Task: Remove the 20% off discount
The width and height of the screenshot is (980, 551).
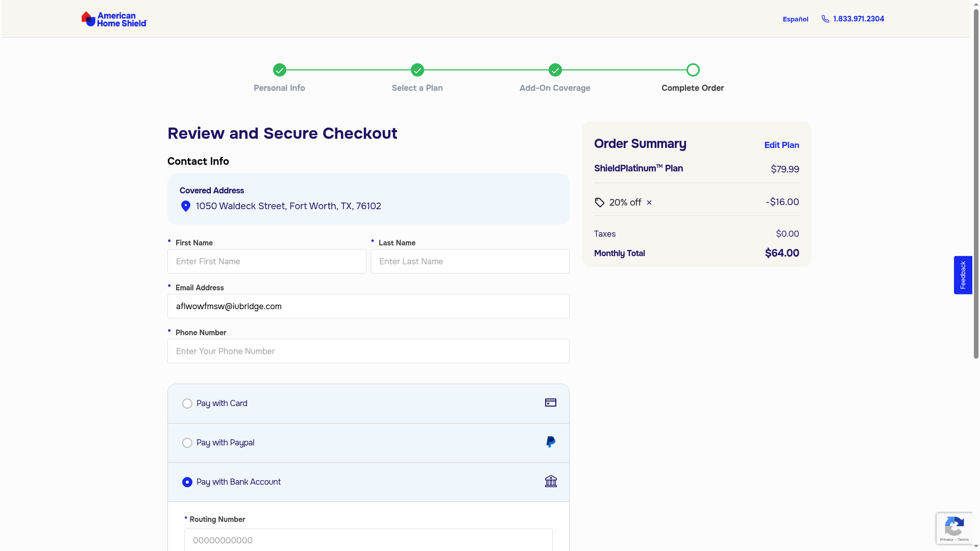Action: coord(649,203)
